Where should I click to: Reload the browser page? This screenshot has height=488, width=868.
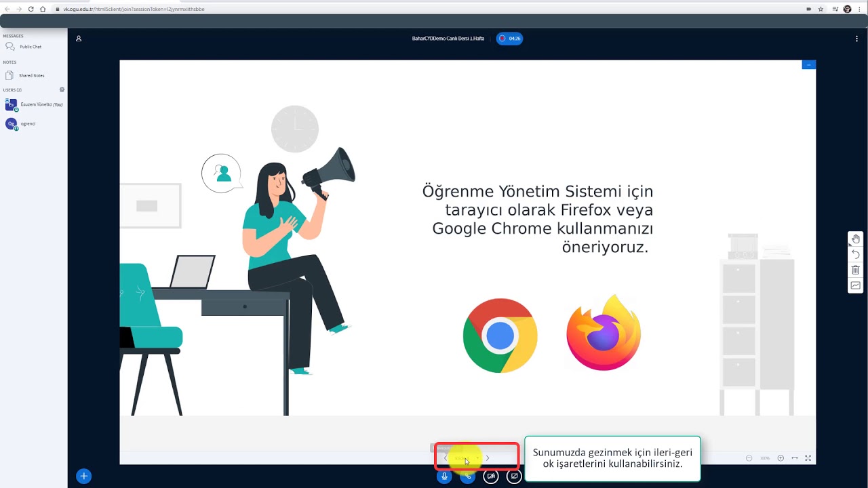click(x=31, y=9)
